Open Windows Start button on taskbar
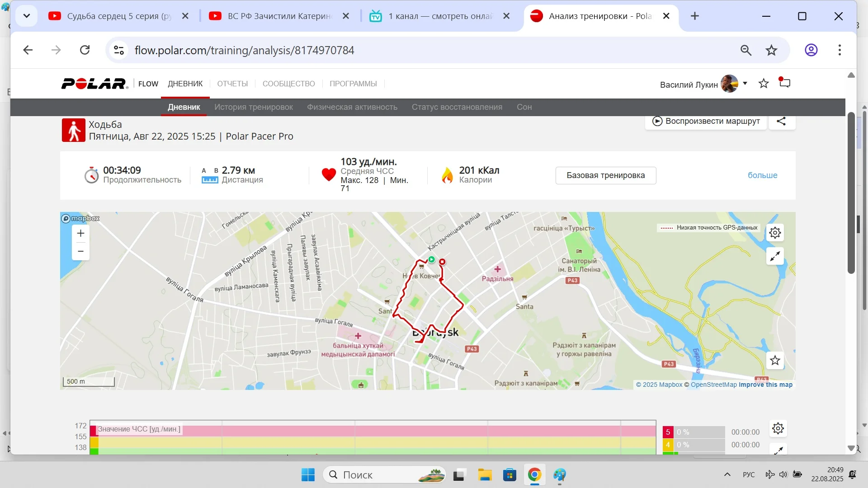Image resolution: width=868 pixels, height=488 pixels. (308, 475)
